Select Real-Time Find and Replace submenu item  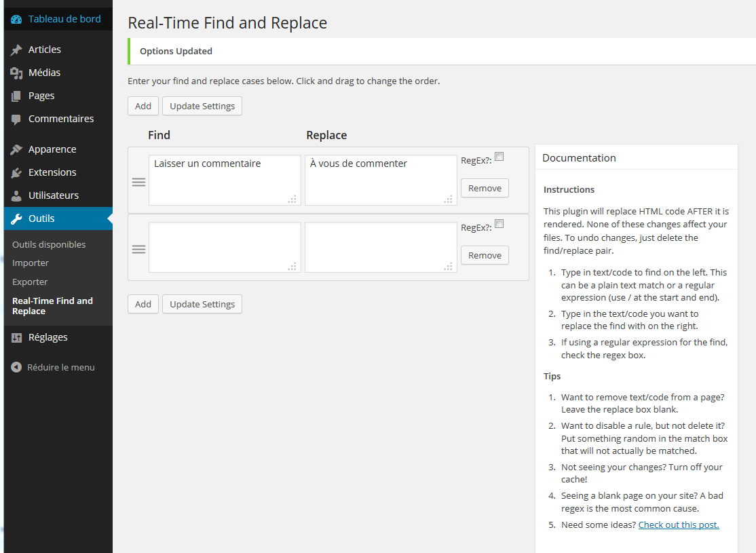tap(52, 306)
